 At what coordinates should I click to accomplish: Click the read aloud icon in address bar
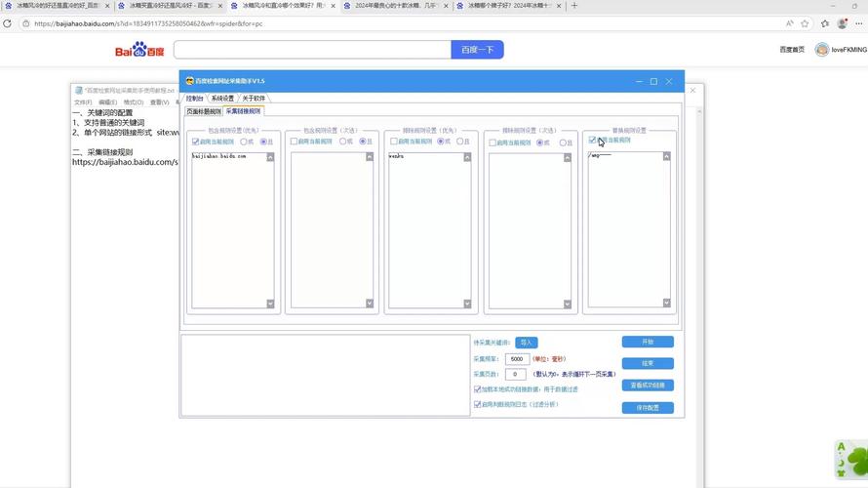pos(789,23)
